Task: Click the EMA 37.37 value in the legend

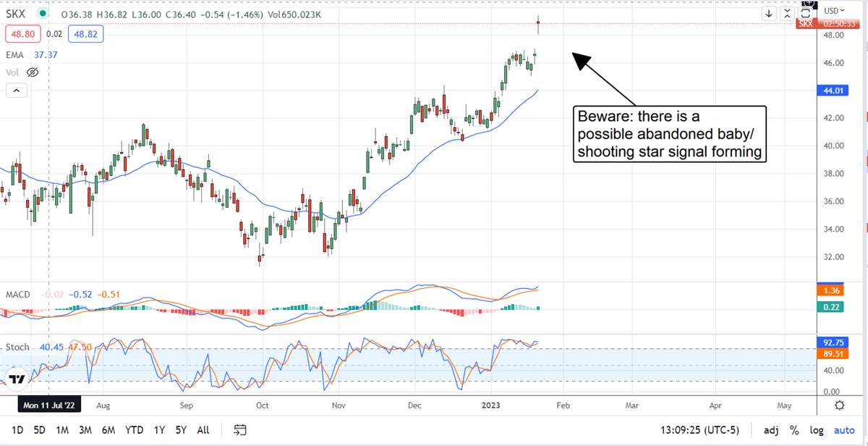Action: pos(46,54)
